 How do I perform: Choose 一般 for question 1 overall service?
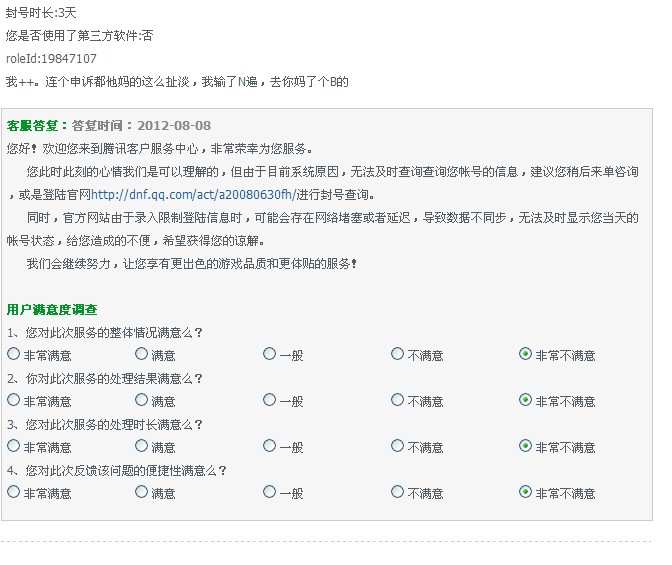(269, 354)
